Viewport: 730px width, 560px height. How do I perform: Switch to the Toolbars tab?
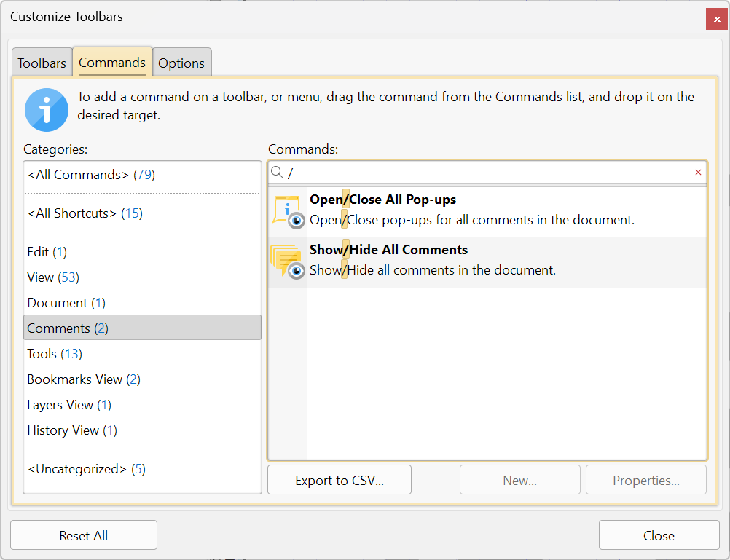point(41,63)
